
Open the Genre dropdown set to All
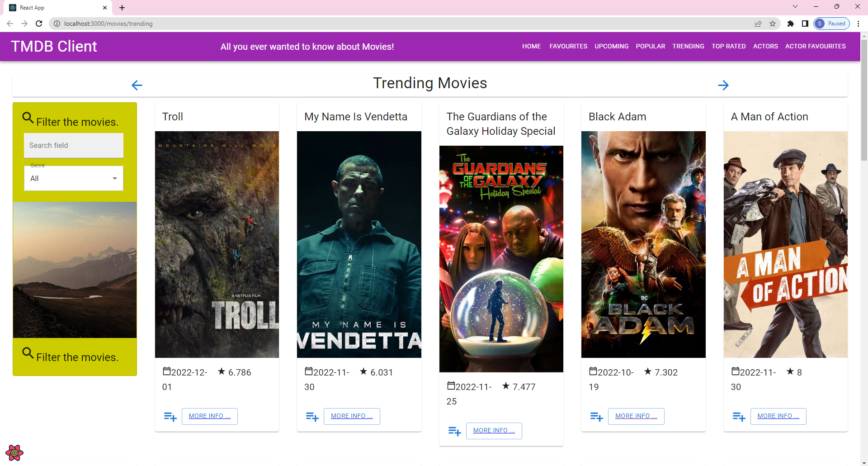[74, 178]
